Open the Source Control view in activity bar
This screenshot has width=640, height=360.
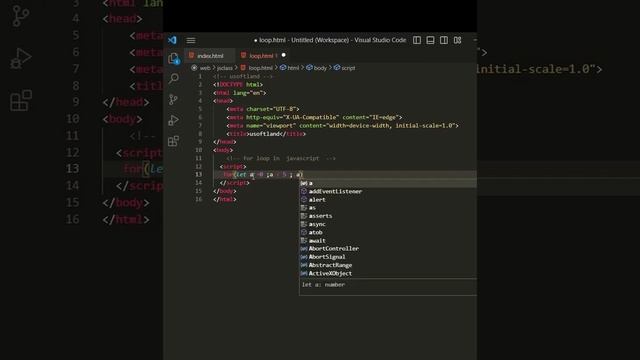(173, 99)
